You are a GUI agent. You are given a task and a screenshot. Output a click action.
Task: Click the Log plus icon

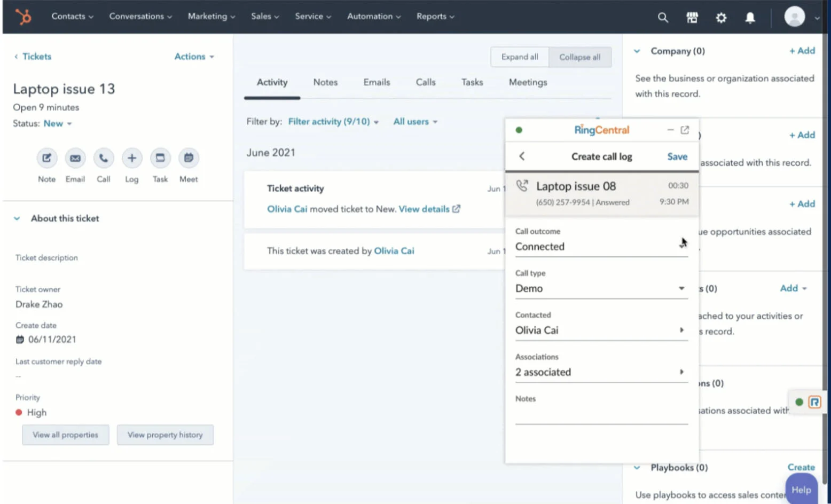[x=132, y=158]
